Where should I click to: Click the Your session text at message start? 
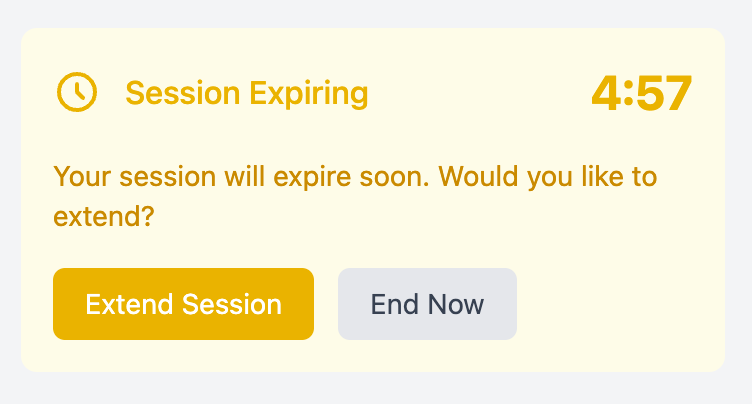click(135, 176)
